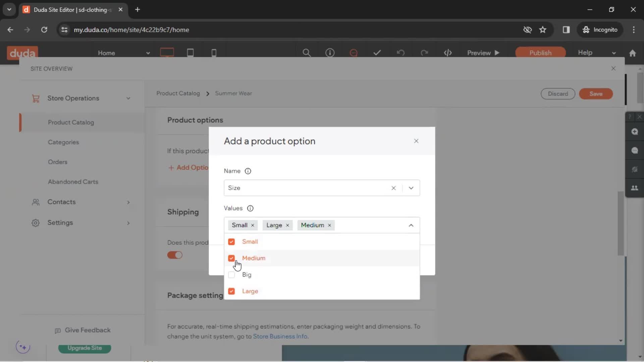Click the Preview button
The width and height of the screenshot is (644, 362).
tap(483, 53)
